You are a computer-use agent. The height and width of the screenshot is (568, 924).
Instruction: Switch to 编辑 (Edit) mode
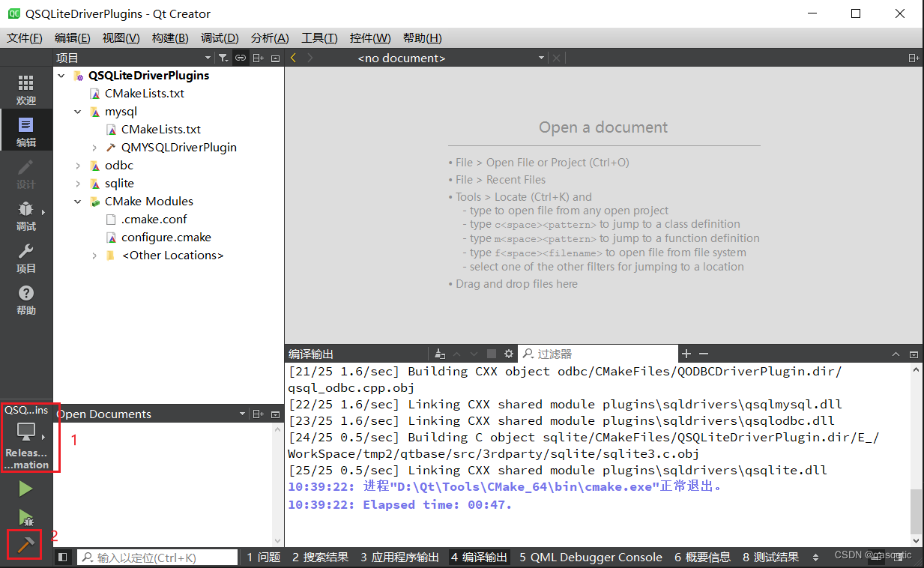point(26,131)
